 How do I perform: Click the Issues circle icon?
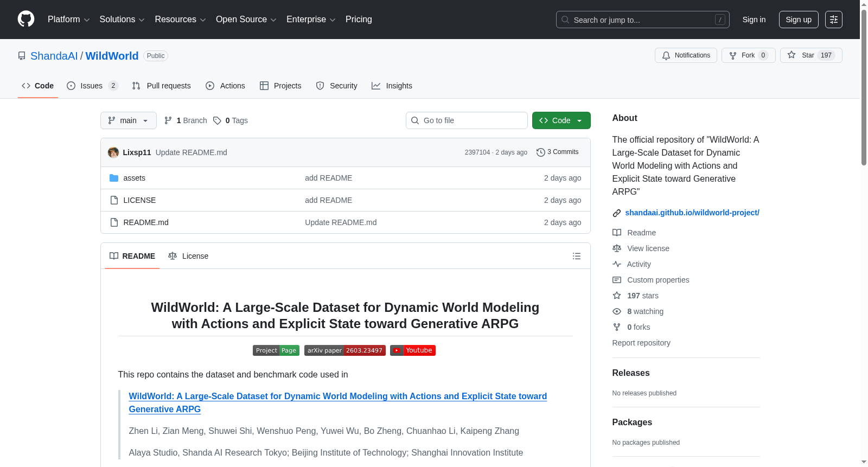click(71, 86)
